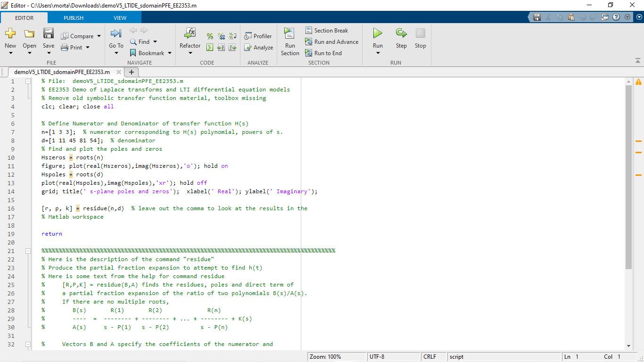
Task: Click the UTF-8 encoding in the status bar
Action: [x=377, y=357]
